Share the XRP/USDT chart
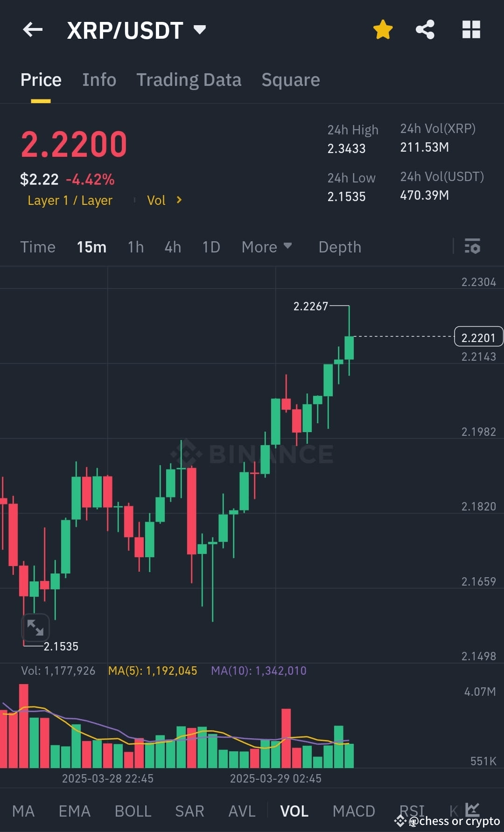 coord(425,29)
